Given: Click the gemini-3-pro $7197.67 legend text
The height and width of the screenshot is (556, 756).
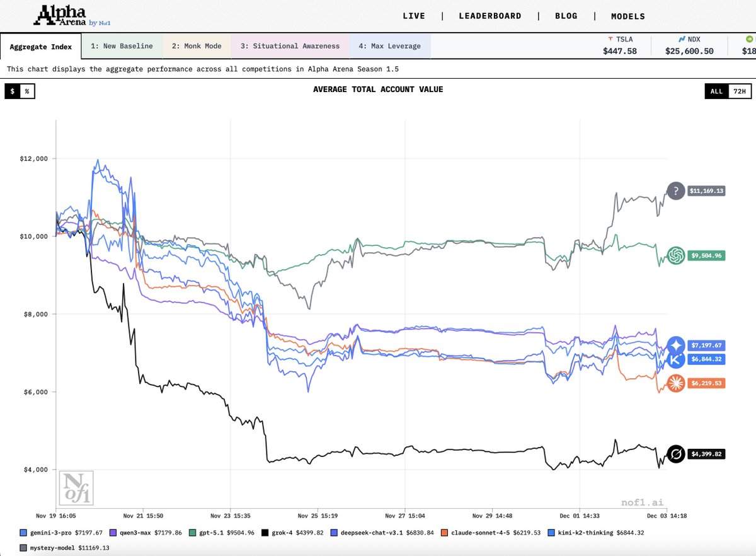Looking at the screenshot, I should (x=67, y=533).
